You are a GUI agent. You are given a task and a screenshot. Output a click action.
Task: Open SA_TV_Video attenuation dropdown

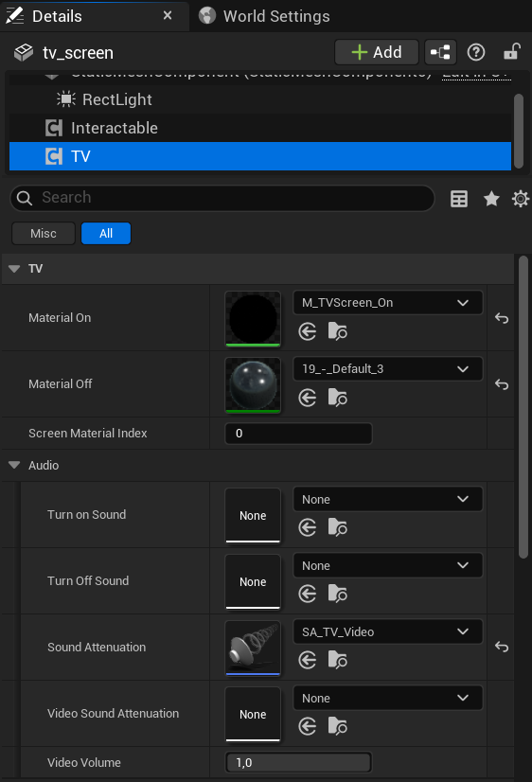[388, 631]
